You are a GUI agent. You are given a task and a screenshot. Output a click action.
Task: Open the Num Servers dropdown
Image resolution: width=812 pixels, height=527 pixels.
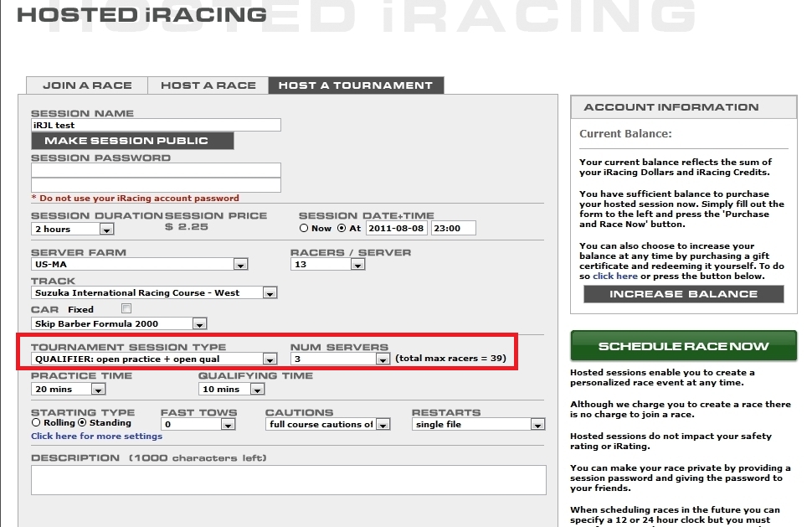coord(340,359)
